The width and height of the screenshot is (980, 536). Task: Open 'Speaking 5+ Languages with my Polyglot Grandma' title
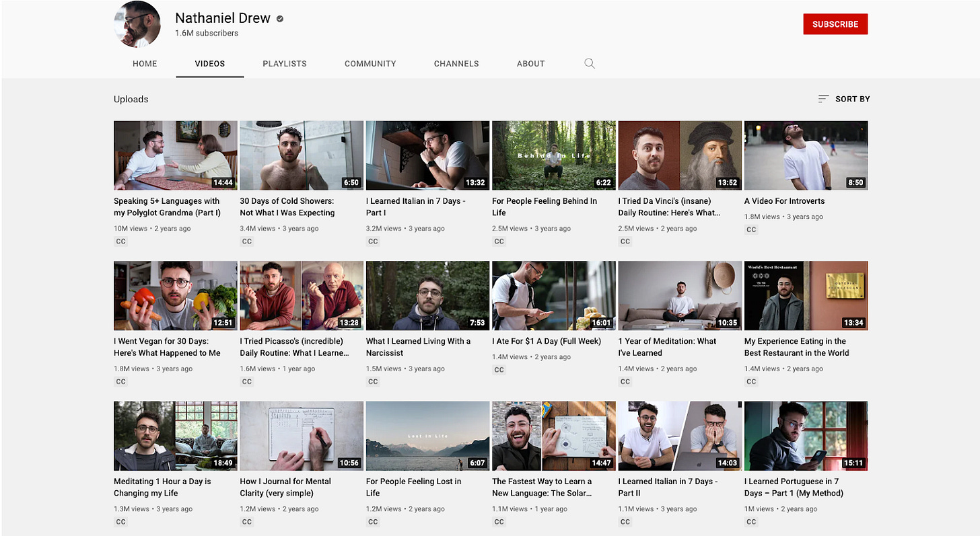[x=168, y=206]
